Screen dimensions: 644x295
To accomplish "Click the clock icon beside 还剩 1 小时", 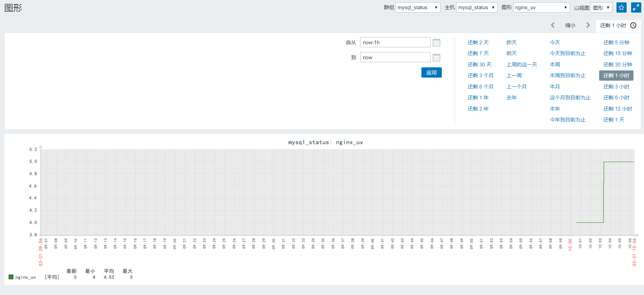I will pos(633,26).
